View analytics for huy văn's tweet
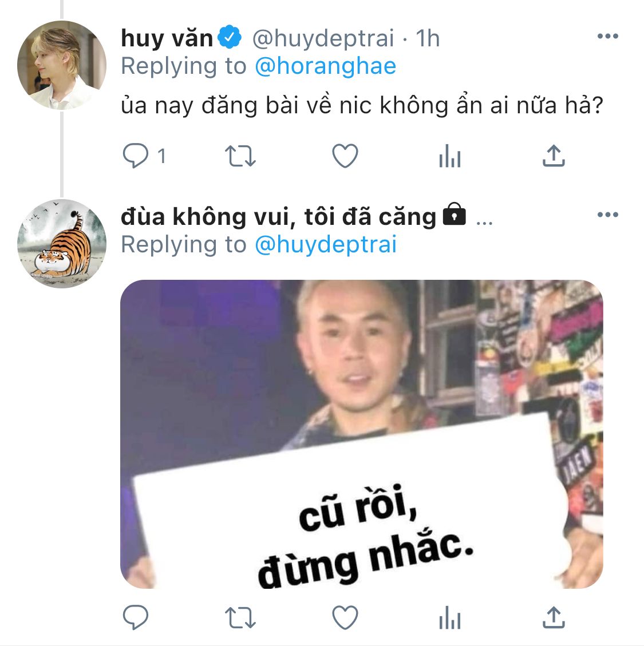644x646 pixels. [x=450, y=156]
